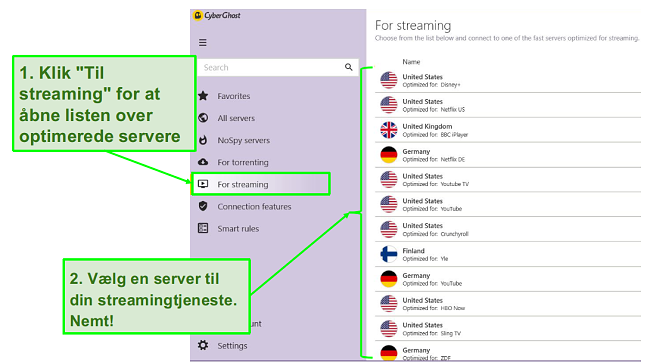Select United States optimized for Sling TV
Screen dimensions: 650x362
click(508, 329)
